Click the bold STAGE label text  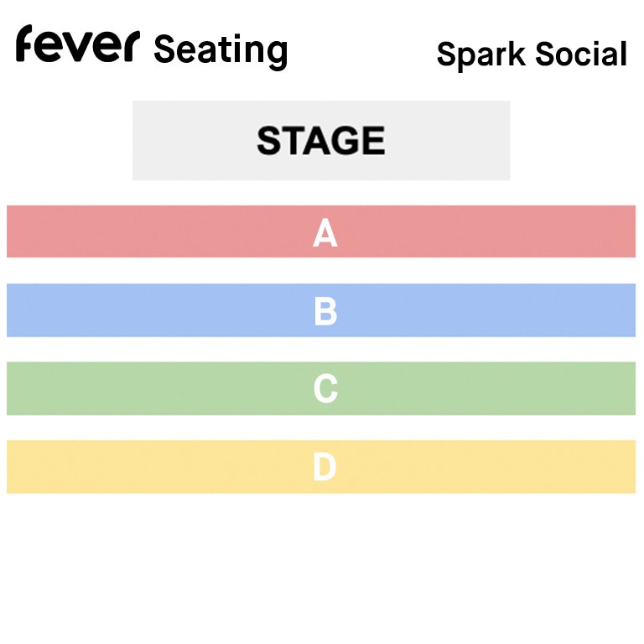pos(321,141)
